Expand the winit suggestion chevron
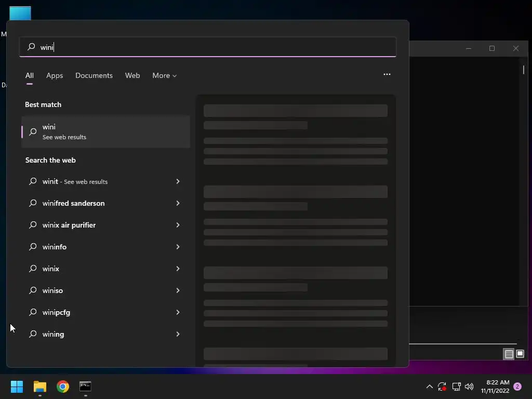Viewport: 532px width, 399px height. (x=178, y=181)
